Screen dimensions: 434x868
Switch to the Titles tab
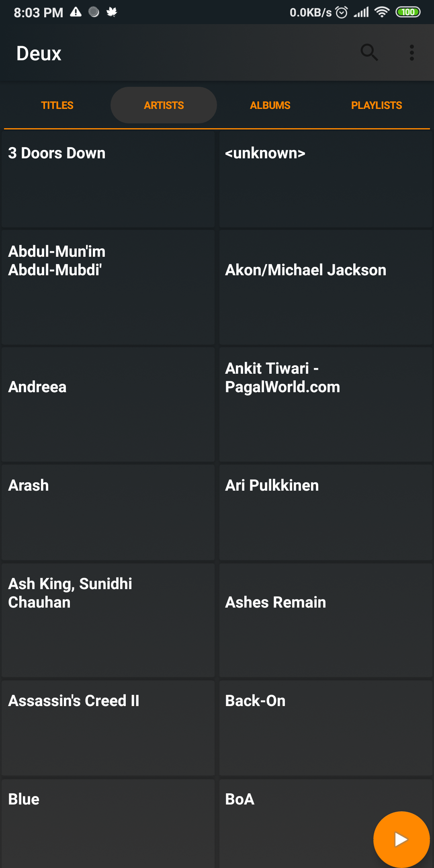pyautogui.click(x=57, y=105)
